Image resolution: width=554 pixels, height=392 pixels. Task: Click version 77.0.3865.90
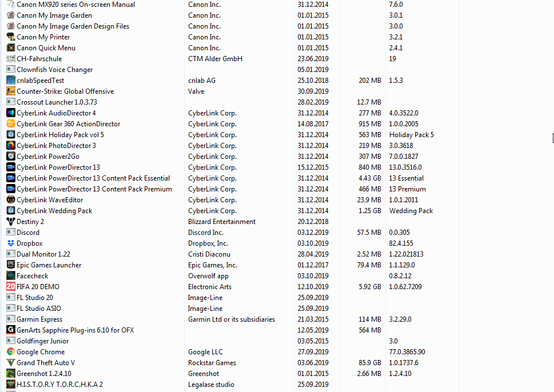click(x=407, y=352)
